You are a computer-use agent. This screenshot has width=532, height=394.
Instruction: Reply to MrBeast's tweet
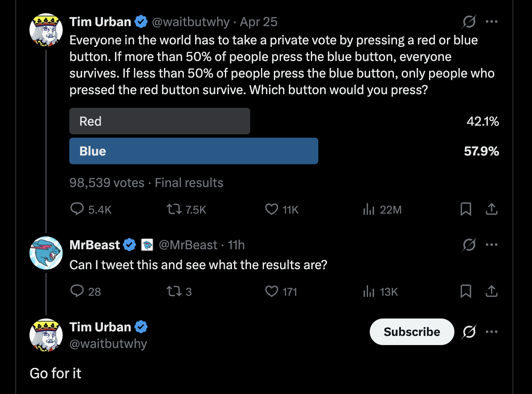coord(78,292)
